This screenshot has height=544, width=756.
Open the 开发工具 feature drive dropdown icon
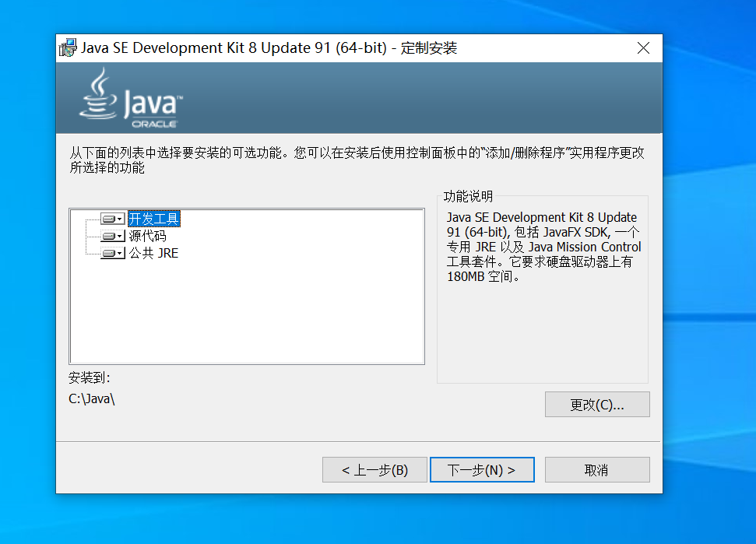pyautogui.click(x=113, y=219)
